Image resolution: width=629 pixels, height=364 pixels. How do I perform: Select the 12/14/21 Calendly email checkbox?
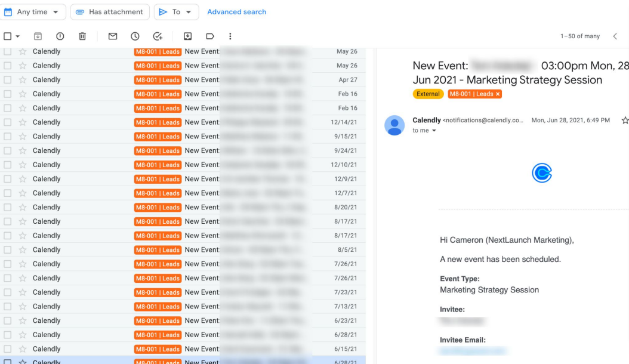pyautogui.click(x=8, y=122)
